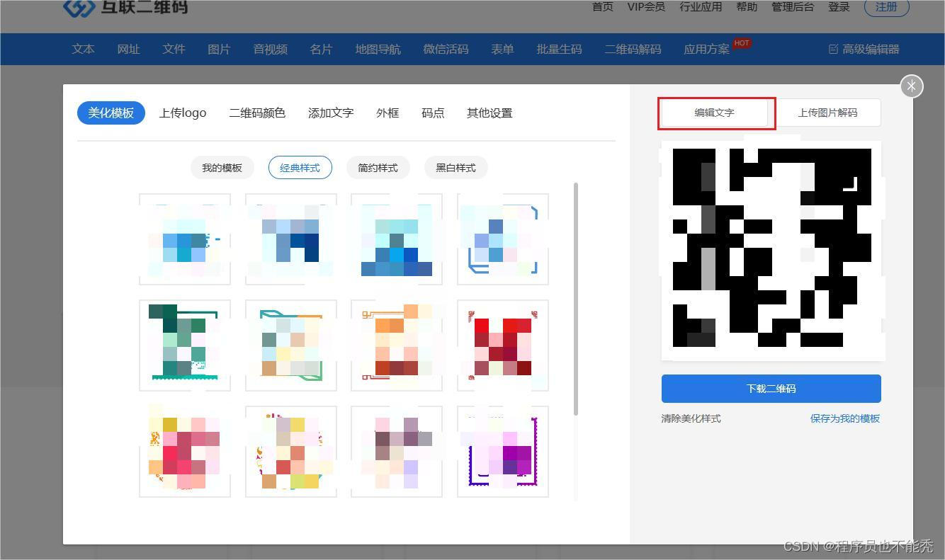Switch to 经典样式 classic style filter
Viewport: 945px width, 560px height.
(300, 168)
